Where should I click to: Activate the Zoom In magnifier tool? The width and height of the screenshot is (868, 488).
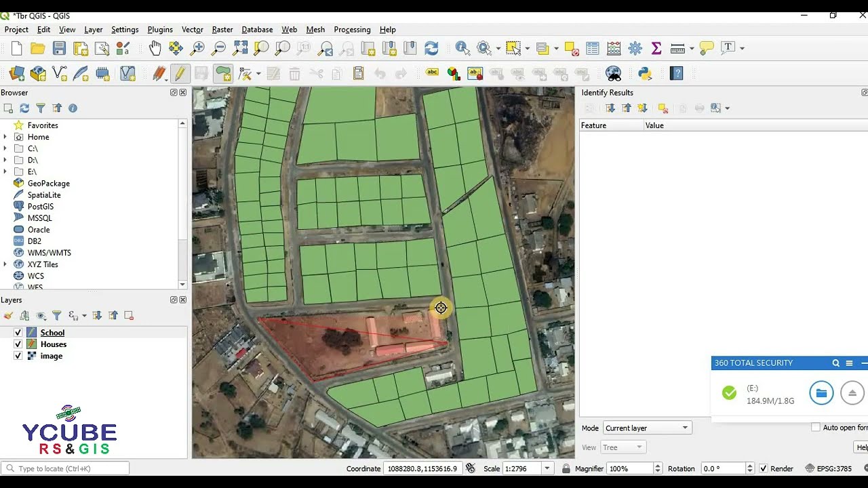[197, 48]
